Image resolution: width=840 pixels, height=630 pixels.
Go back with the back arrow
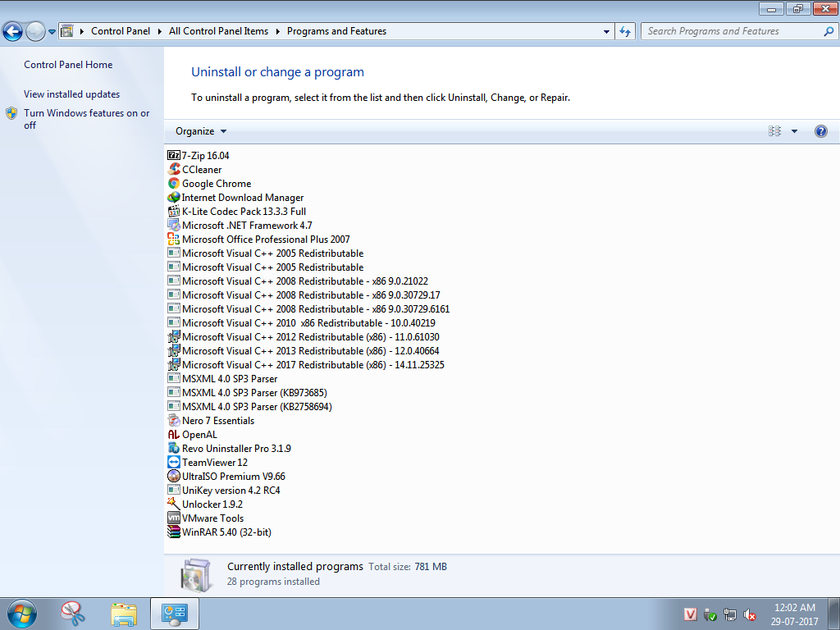click(x=13, y=32)
